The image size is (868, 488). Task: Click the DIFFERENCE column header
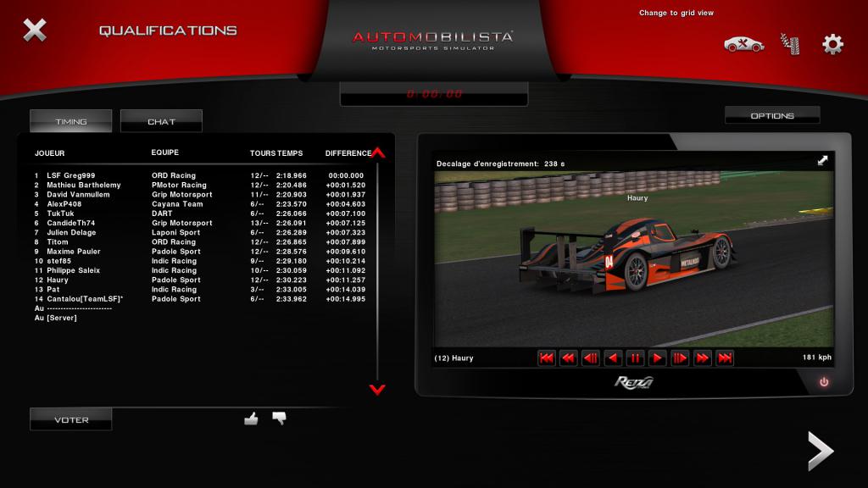pos(348,153)
